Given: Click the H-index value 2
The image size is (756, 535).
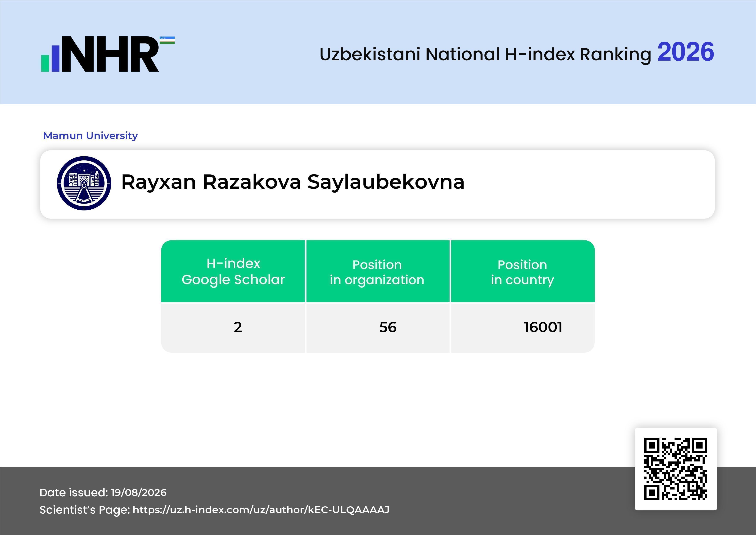Looking at the screenshot, I should [x=238, y=327].
